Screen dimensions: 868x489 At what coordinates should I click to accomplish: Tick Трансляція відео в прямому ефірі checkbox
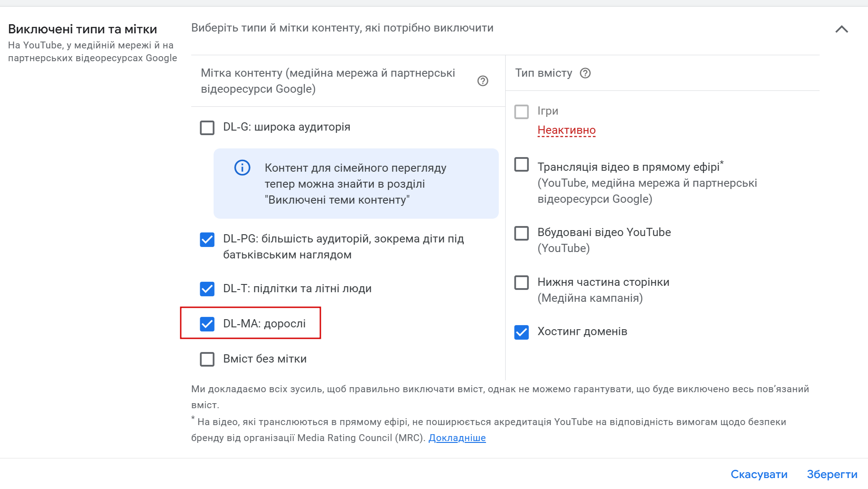coord(522,164)
